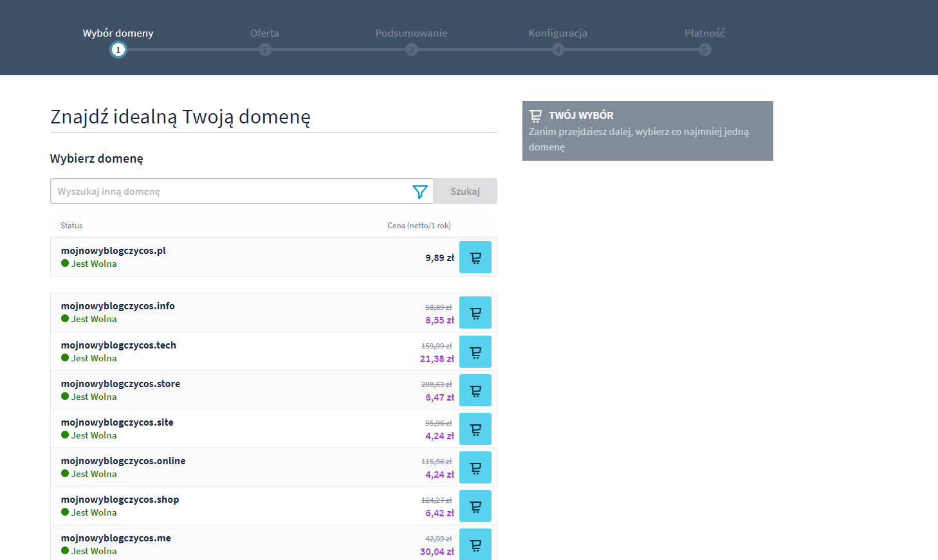
Task: Add mojnowyblogczycos.store domain to cart
Action: coord(475,390)
